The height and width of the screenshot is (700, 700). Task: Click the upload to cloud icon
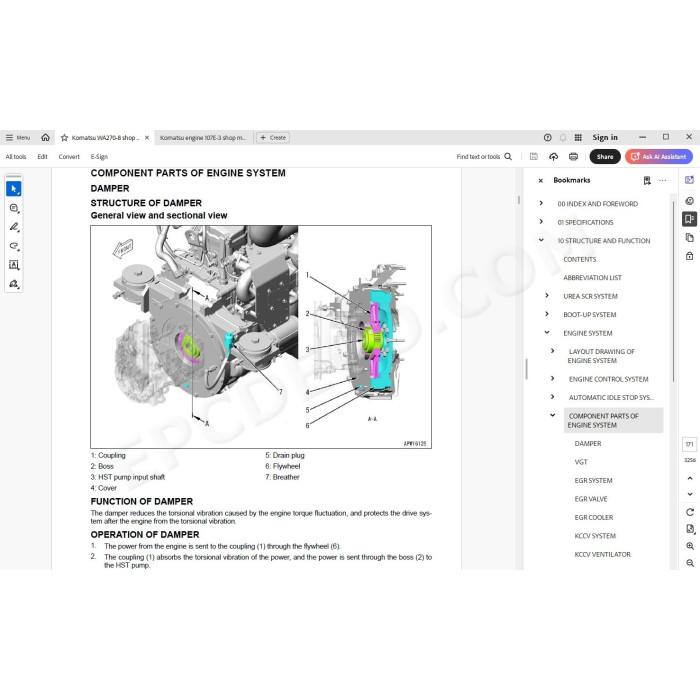(554, 157)
